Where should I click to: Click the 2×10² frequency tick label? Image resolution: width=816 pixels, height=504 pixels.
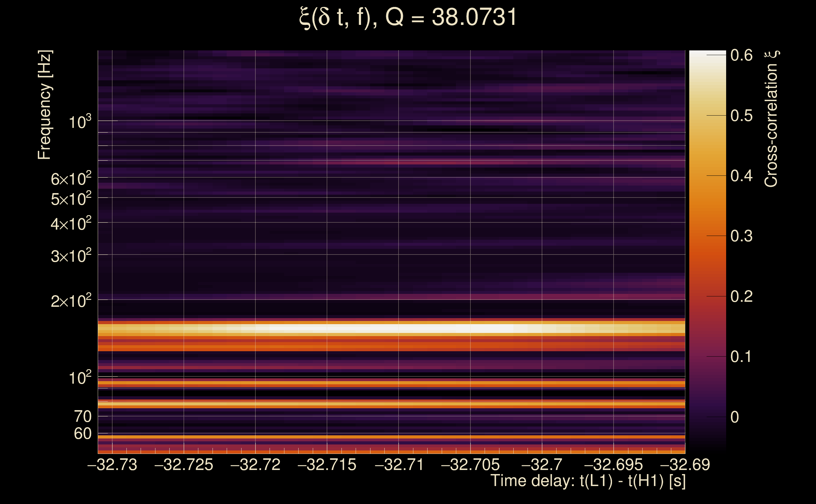[x=71, y=301]
